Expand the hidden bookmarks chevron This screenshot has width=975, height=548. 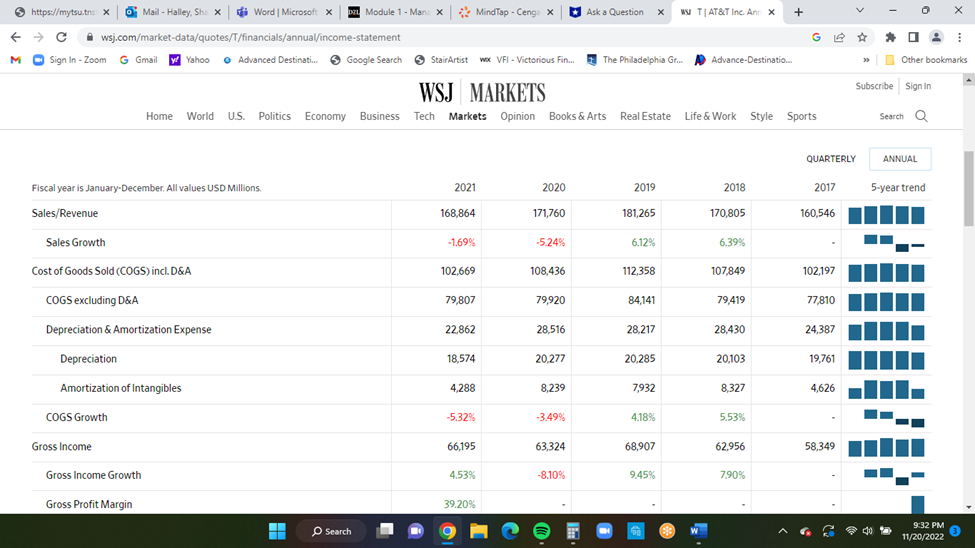[x=866, y=60]
